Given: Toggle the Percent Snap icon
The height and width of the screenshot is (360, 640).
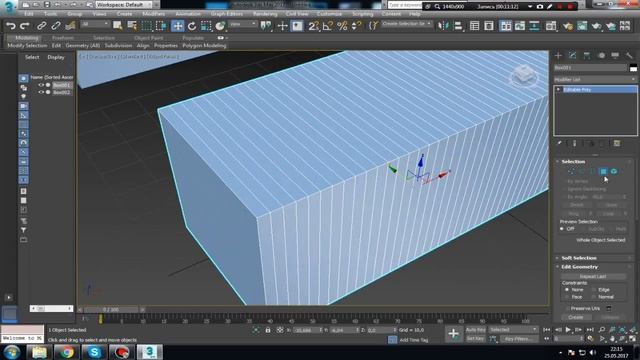Looking at the screenshot, I should (x=342, y=26).
